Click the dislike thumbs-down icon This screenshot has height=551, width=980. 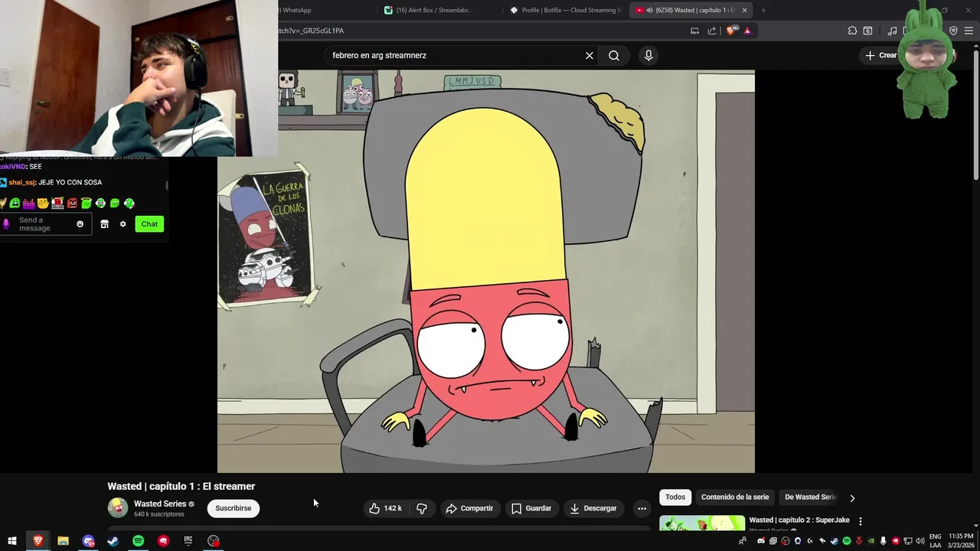click(422, 508)
